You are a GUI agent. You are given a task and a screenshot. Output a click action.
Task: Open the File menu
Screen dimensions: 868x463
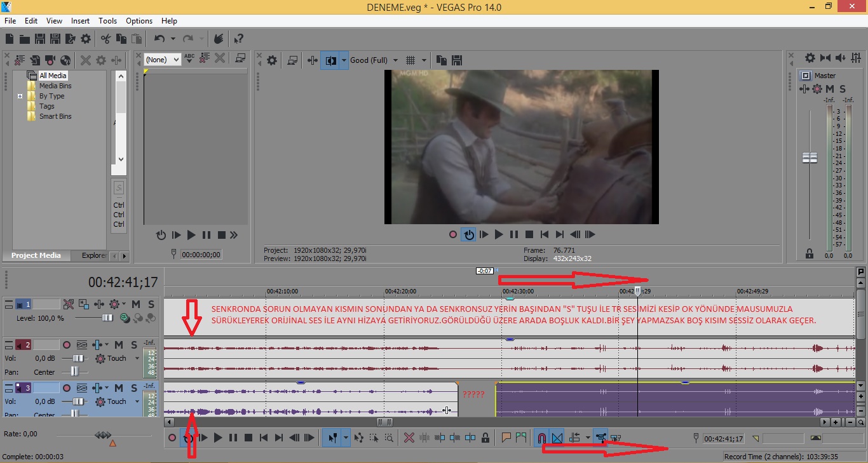(10, 21)
